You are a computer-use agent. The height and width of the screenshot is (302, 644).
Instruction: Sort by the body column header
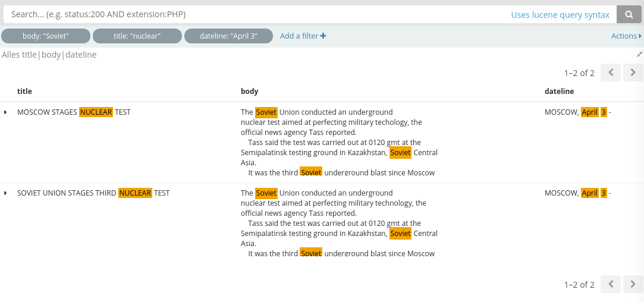(249, 91)
